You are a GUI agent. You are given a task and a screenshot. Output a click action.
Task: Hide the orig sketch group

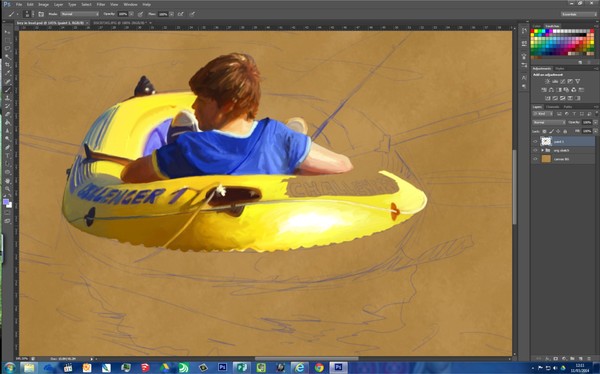[x=535, y=150]
